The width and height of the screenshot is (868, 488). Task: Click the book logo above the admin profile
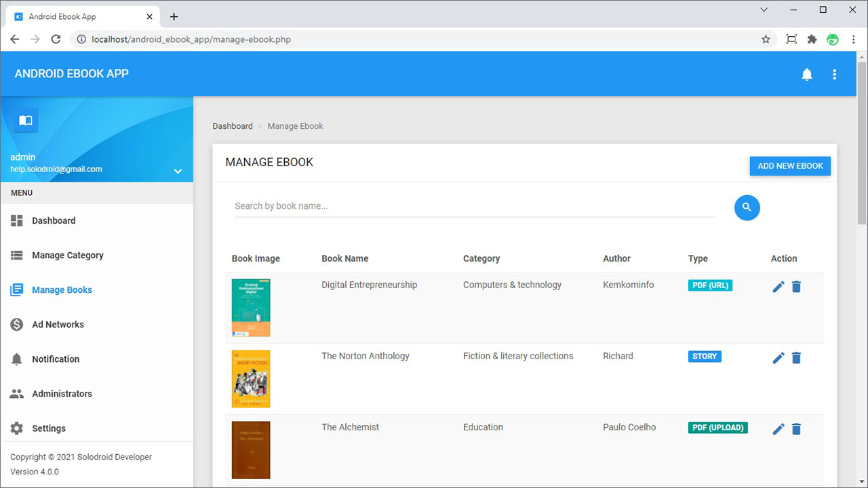tap(26, 120)
